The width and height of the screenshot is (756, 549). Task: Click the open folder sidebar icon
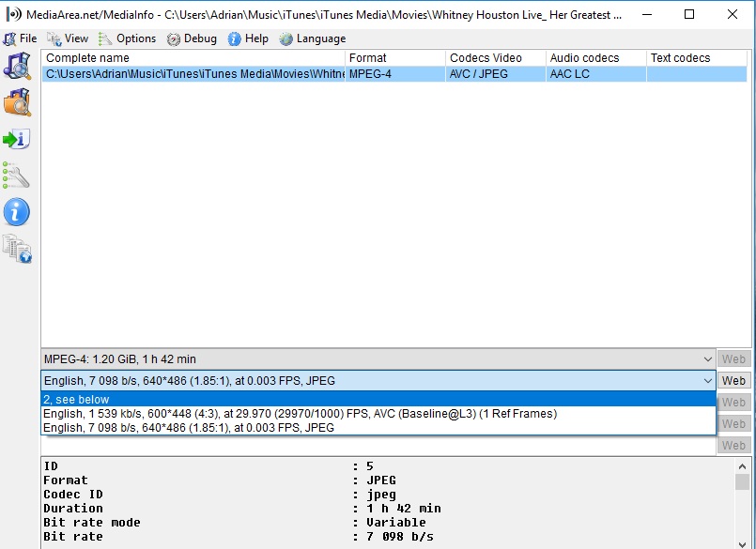click(17, 102)
